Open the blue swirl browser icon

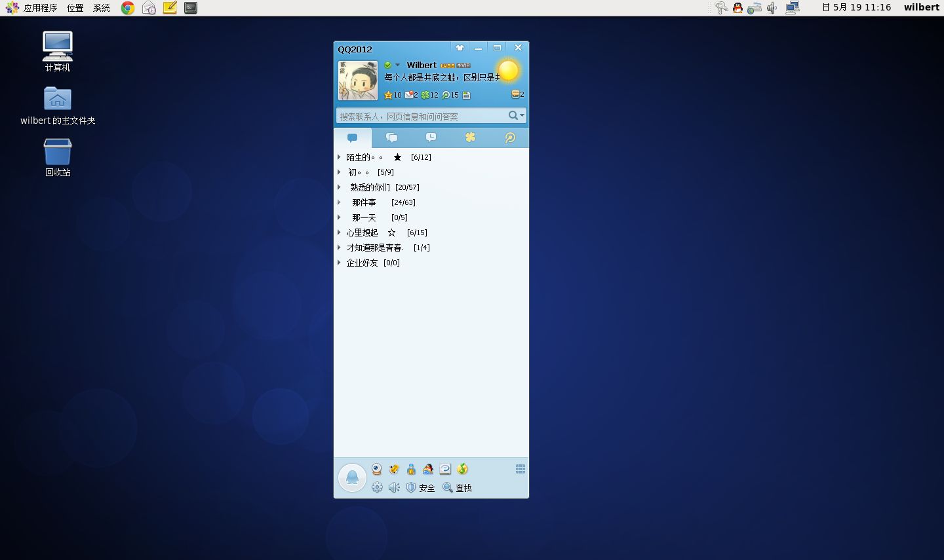click(x=445, y=469)
